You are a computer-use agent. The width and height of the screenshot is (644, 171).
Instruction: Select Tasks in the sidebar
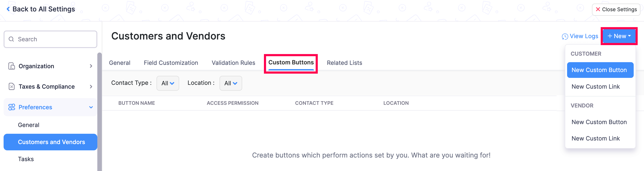click(x=26, y=159)
